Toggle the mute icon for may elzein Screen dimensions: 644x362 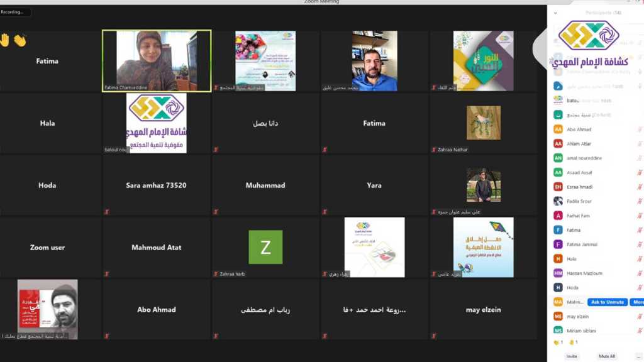(x=640, y=316)
